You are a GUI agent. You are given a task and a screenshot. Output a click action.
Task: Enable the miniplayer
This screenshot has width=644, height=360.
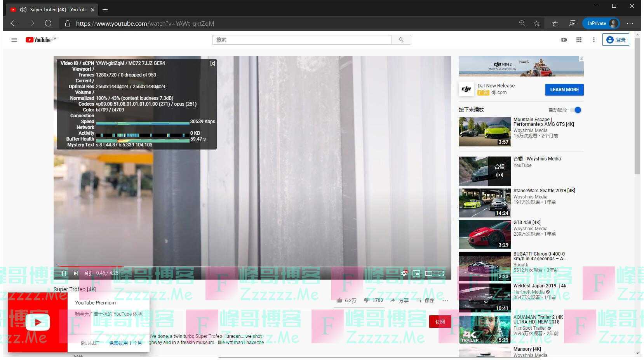416,273
